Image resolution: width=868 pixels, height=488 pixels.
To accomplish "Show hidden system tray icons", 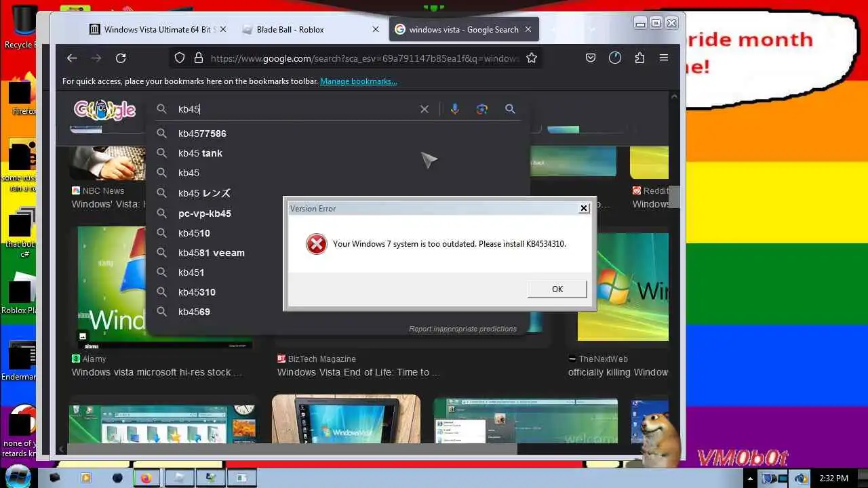I will [750, 479].
